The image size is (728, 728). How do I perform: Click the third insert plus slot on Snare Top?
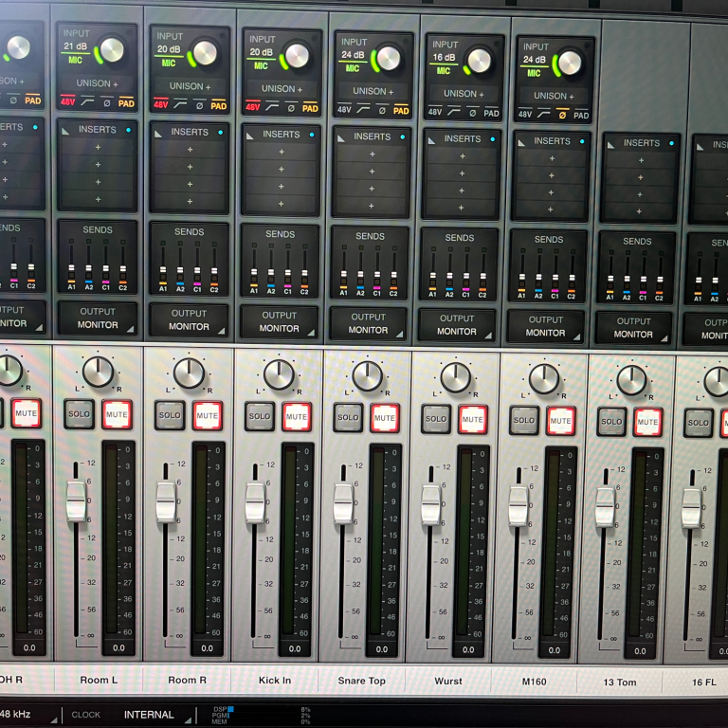[x=372, y=189]
